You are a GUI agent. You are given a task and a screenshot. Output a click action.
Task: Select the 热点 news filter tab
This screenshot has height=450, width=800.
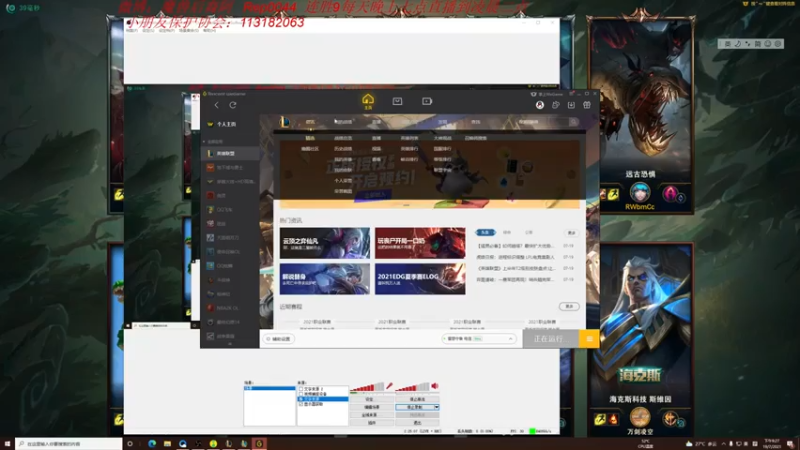485,233
